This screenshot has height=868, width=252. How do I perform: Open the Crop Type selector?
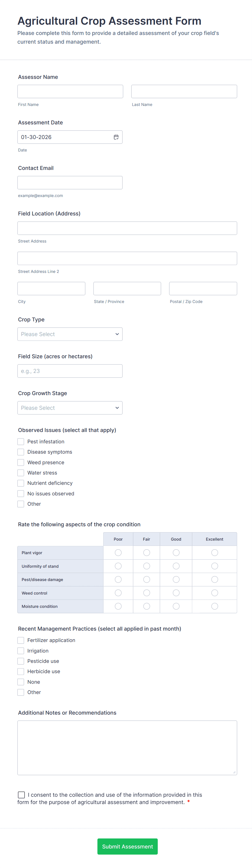70,334
